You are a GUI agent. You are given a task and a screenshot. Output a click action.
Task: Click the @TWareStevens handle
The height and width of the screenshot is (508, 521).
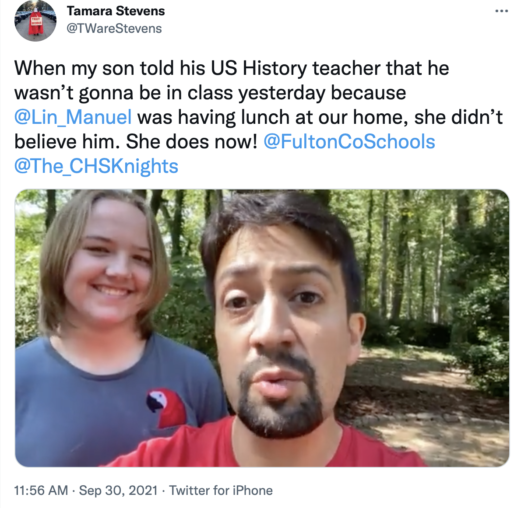(114, 29)
